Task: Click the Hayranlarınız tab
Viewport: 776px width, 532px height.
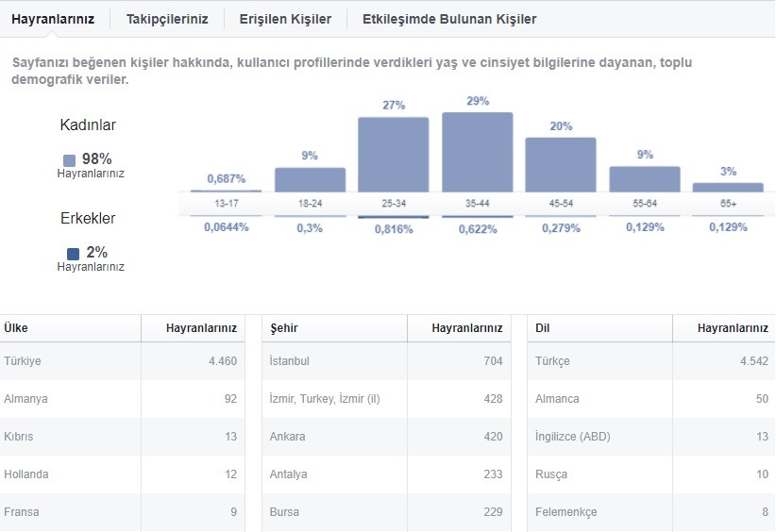Action: click(x=53, y=19)
